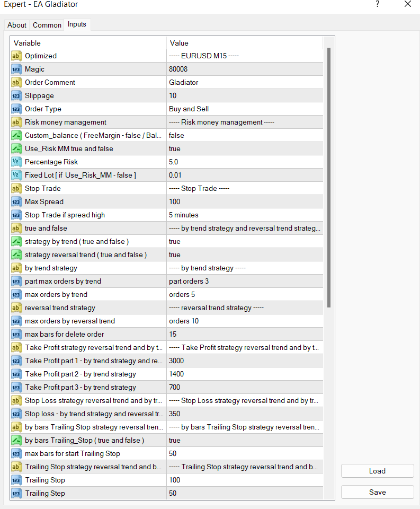Click the string icon beside Order Comment

pyautogui.click(x=16, y=82)
